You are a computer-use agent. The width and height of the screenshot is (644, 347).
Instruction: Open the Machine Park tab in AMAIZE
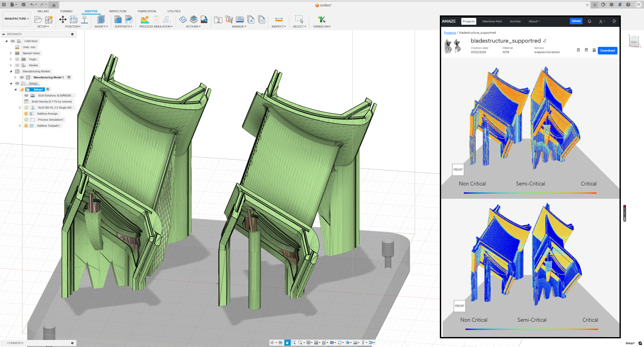coord(492,21)
